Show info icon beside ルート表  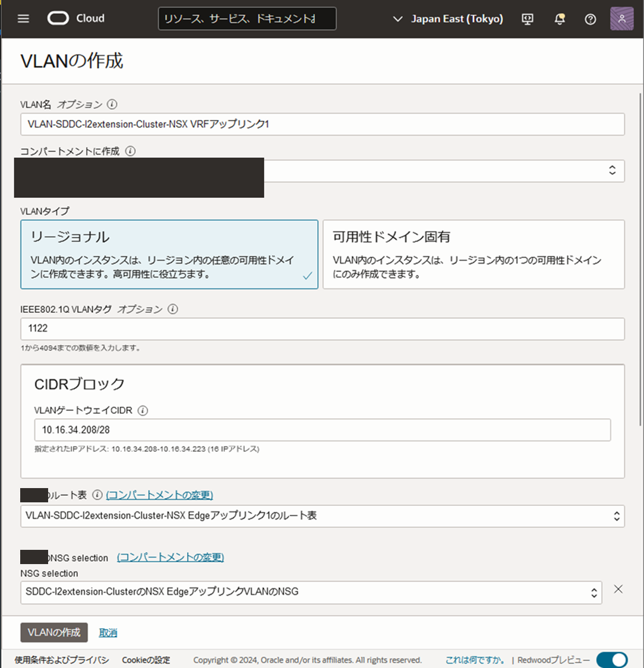pos(97,495)
